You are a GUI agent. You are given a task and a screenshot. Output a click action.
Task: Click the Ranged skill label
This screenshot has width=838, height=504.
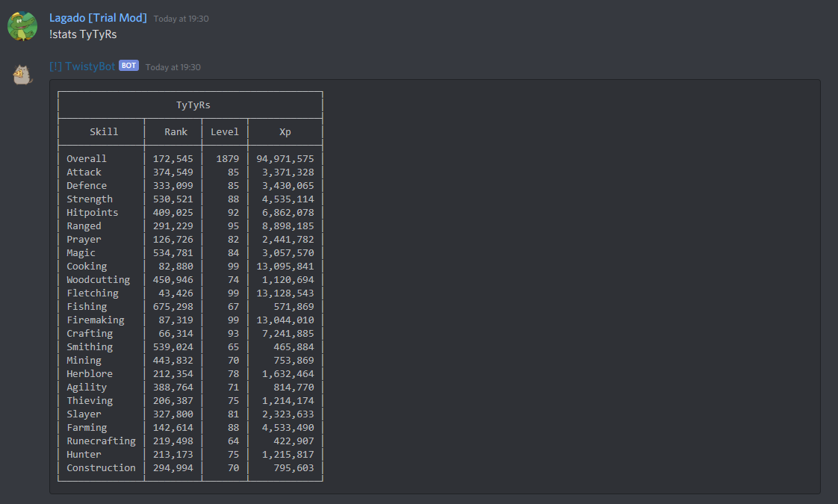pyautogui.click(x=84, y=225)
